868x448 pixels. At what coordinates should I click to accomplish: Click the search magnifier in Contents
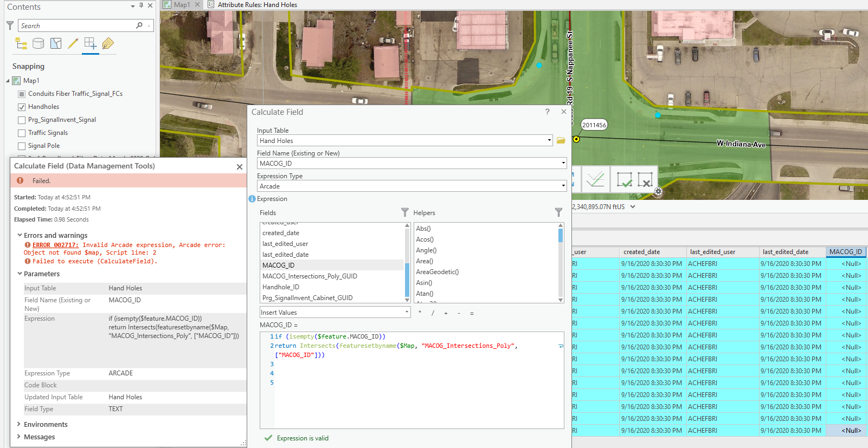pos(139,25)
